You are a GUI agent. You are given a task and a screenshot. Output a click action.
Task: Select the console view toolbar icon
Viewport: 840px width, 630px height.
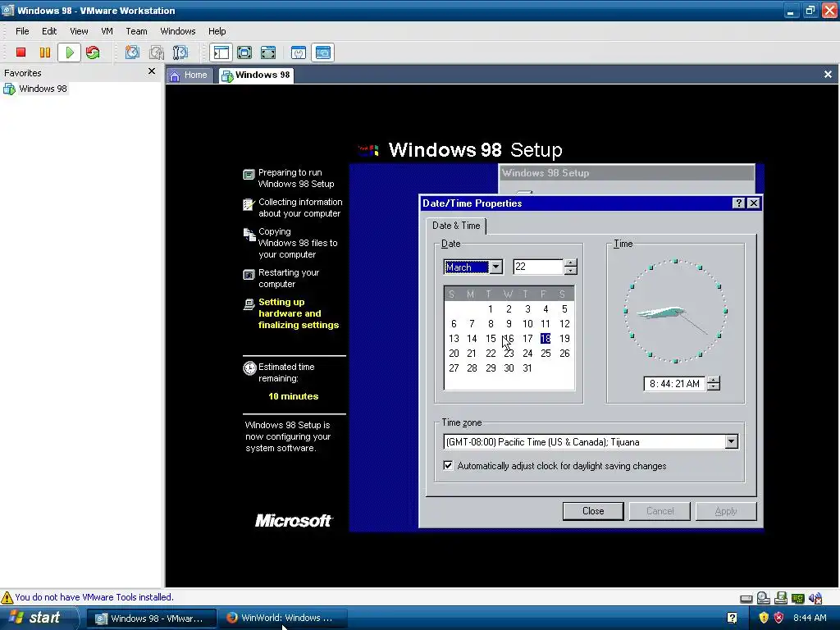(x=322, y=52)
